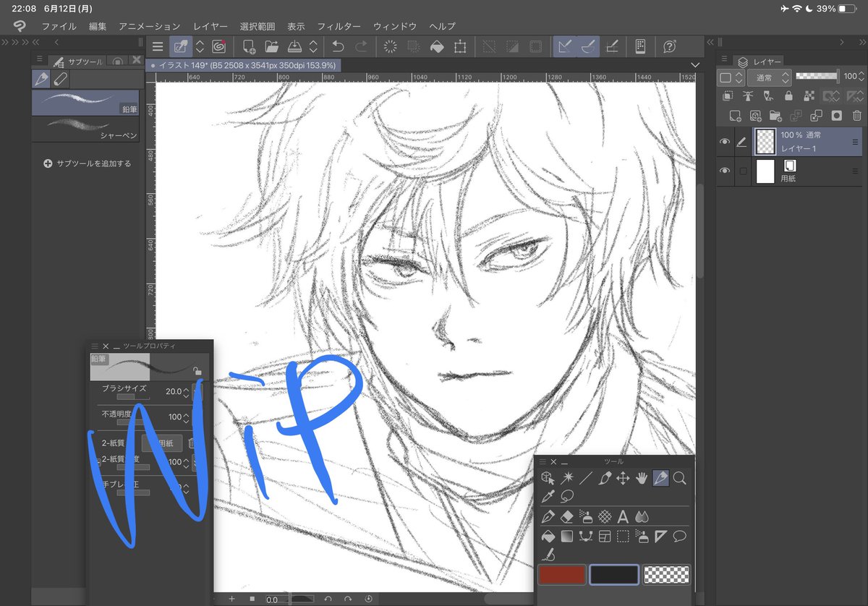Image resolution: width=868 pixels, height=606 pixels.
Task: Open the ウィンドウ menu
Action: point(395,26)
